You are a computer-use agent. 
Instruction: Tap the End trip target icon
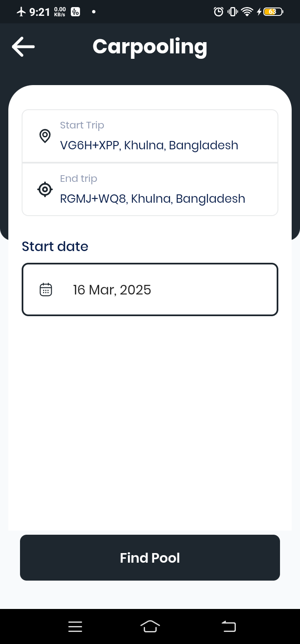point(45,189)
